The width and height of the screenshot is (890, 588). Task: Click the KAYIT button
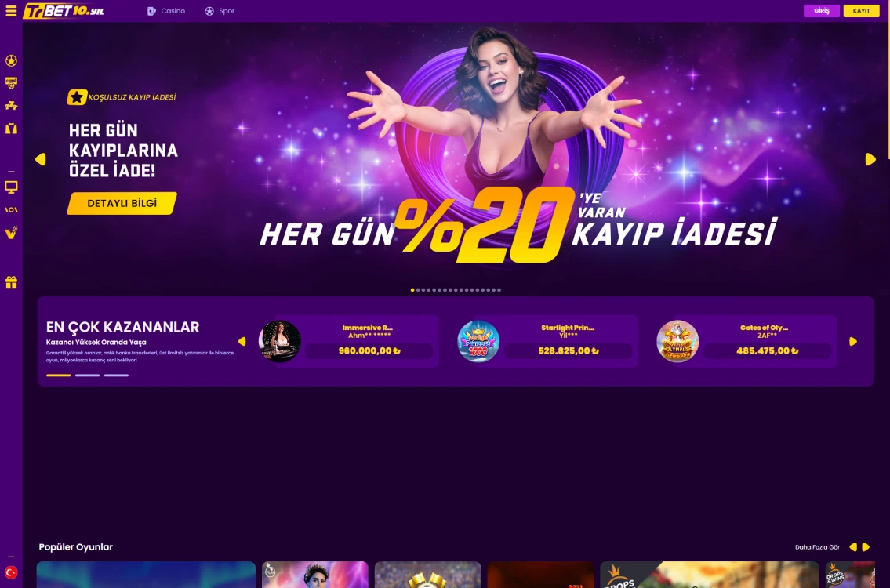click(x=861, y=10)
